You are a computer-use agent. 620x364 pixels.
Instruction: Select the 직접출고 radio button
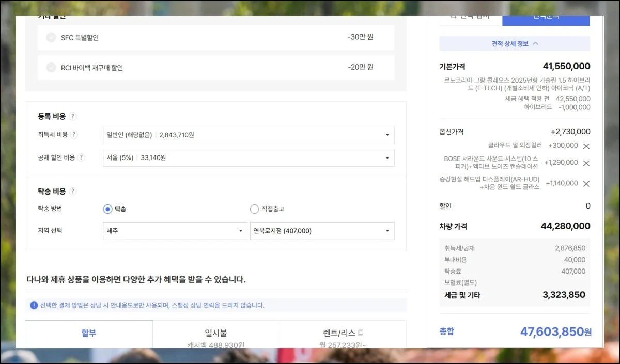254,209
